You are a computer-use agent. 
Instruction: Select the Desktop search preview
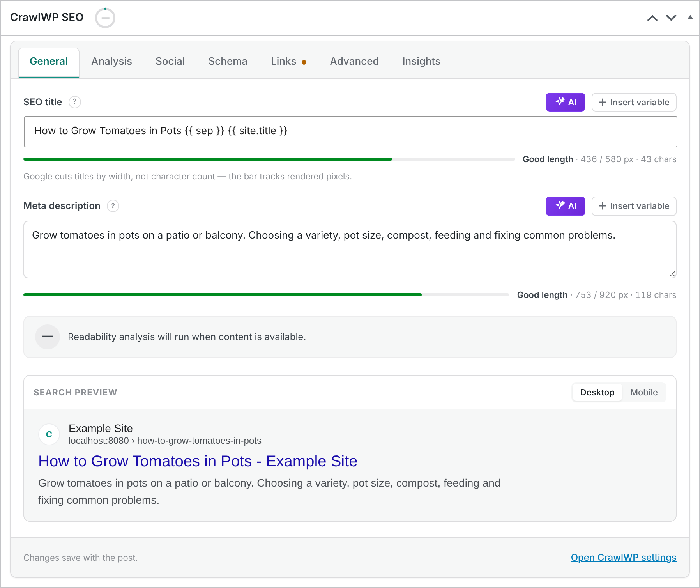pyautogui.click(x=597, y=392)
